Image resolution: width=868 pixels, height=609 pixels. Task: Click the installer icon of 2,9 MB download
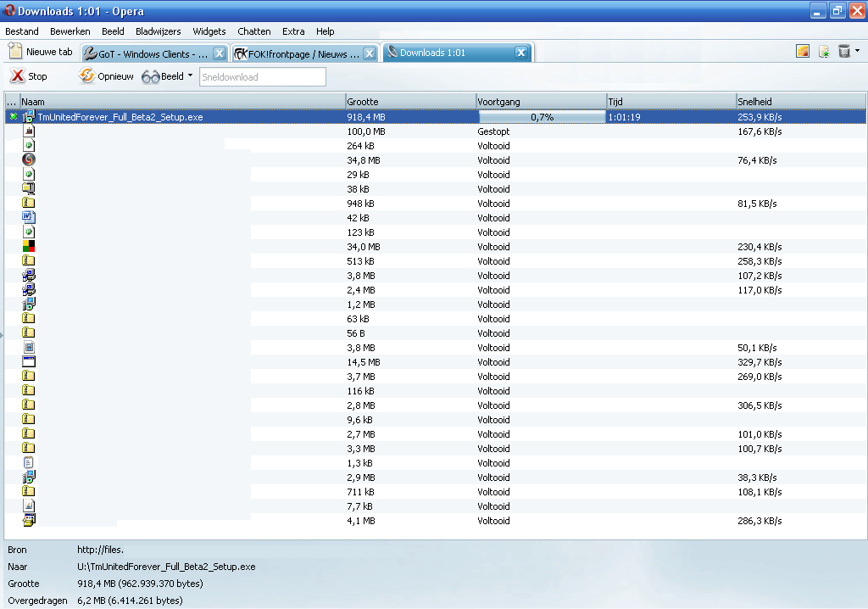(x=29, y=478)
